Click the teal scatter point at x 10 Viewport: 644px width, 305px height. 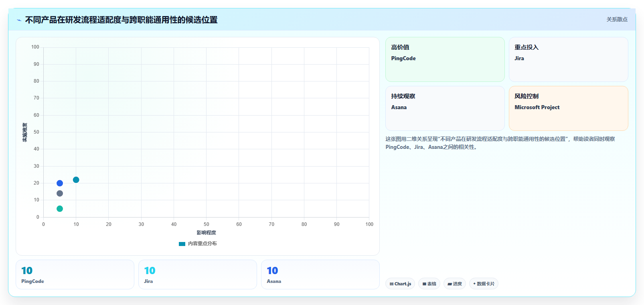(x=76, y=180)
